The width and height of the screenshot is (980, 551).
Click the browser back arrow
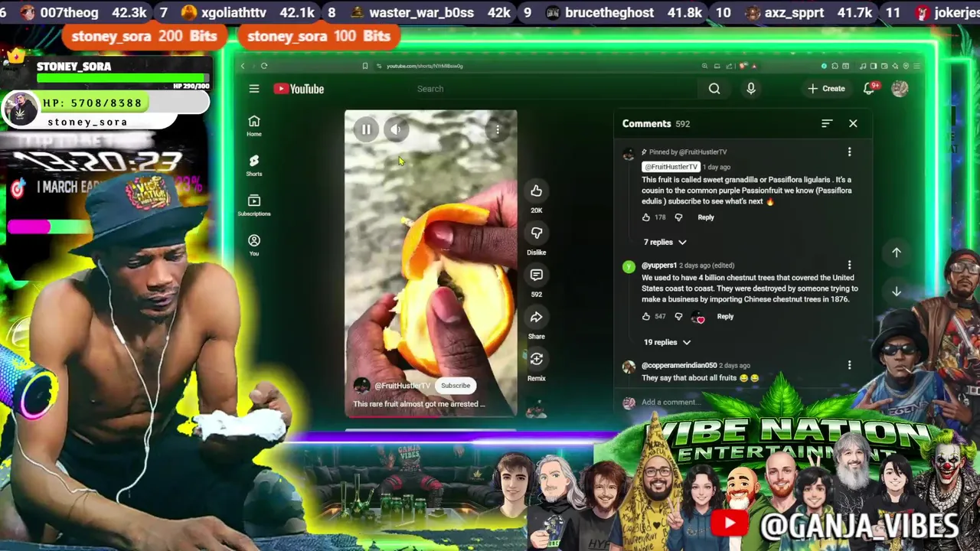click(243, 66)
